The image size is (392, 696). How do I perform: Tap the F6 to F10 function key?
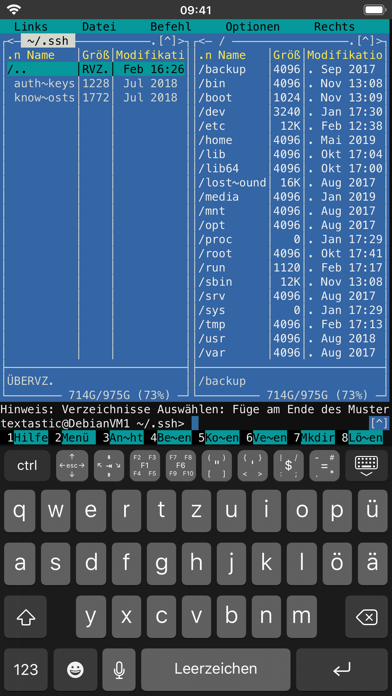[181, 466]
